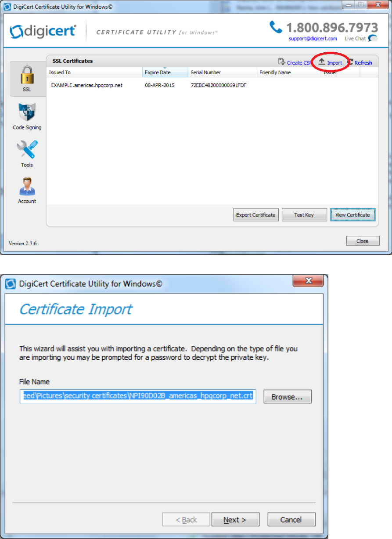This screenshot has height=539, width=392.
Task: Select the EXAMPLE.americas.hpqcorp.net certificate row
Action: tap(212, 85)
